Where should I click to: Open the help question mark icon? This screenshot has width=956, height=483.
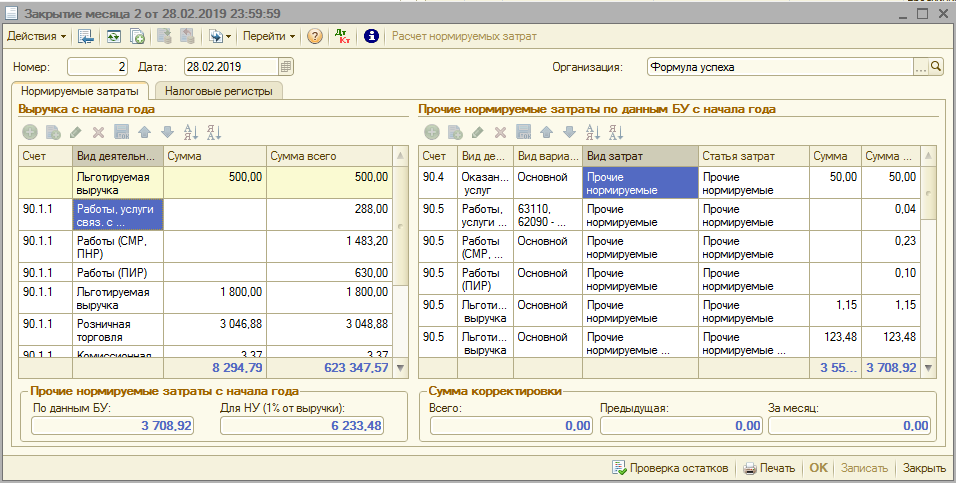point(315,36)
